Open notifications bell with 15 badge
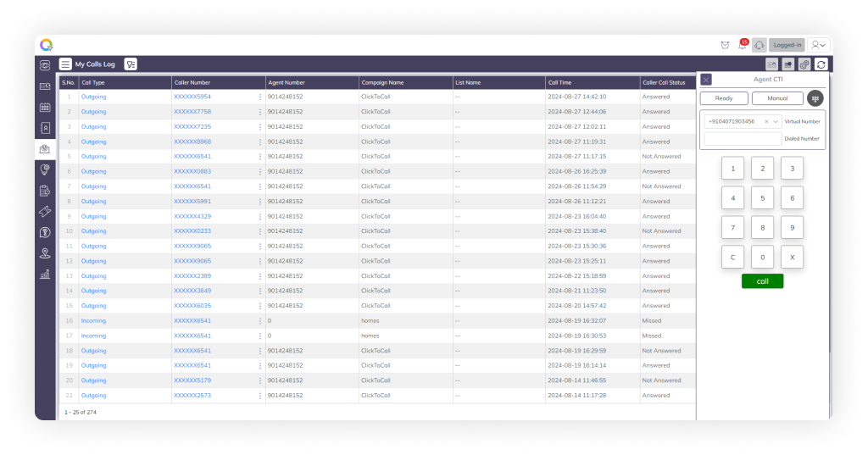 pos(742,45)
